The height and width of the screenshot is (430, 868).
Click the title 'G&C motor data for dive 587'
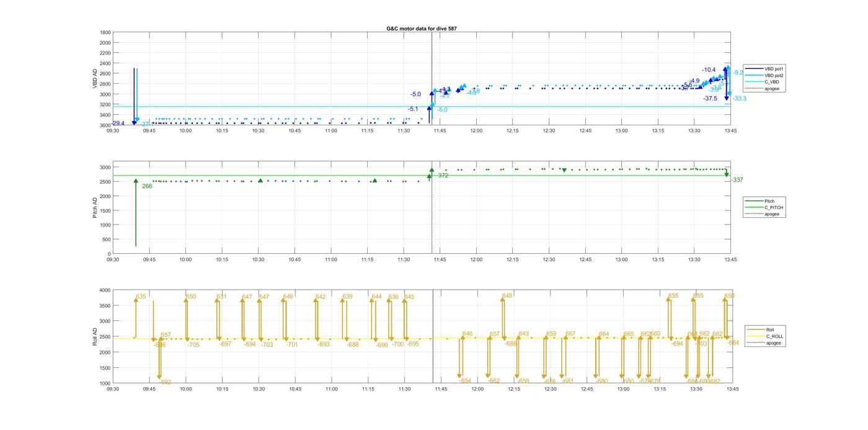pos(422,29)
